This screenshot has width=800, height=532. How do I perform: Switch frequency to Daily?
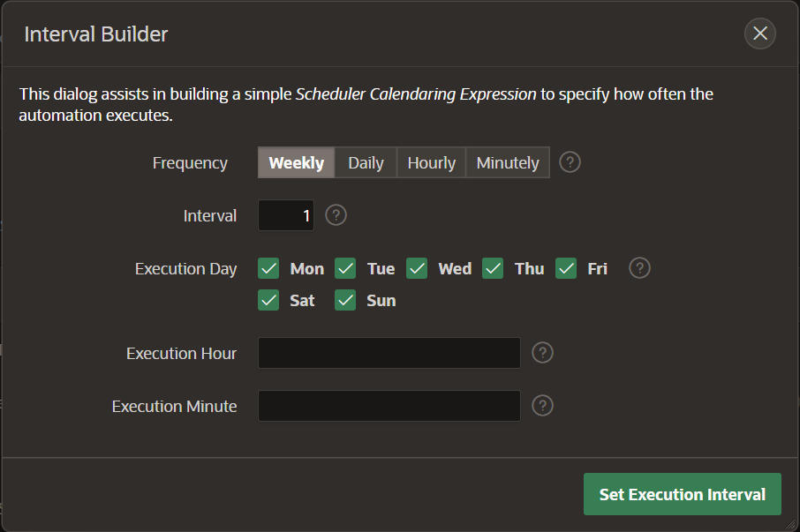pyautogui.click(x=366, y=162)
